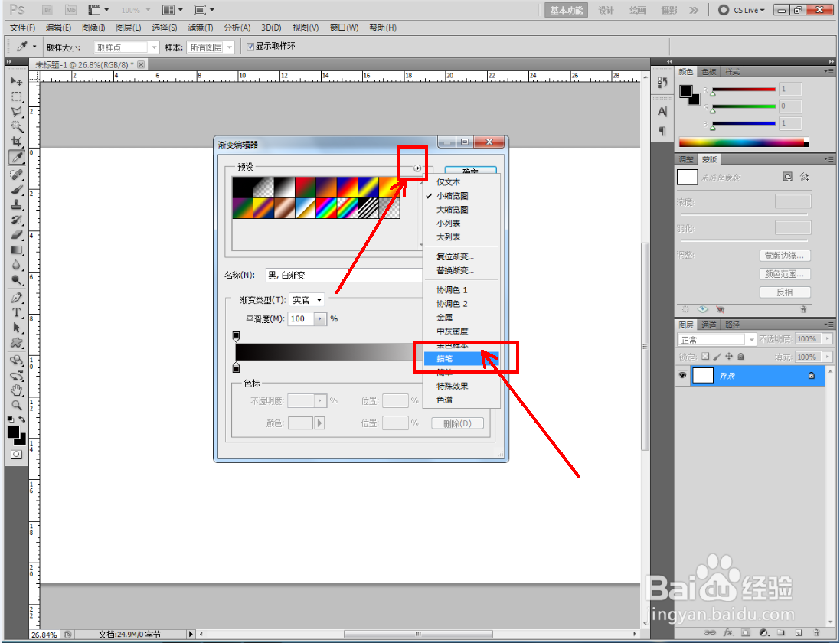840x643 pixels.
Task: Open 平滑度 slider arrow
Action: (320, 319)
